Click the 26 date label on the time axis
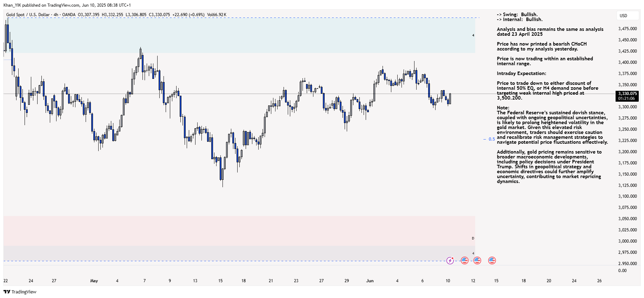 (x=599, y=281)
